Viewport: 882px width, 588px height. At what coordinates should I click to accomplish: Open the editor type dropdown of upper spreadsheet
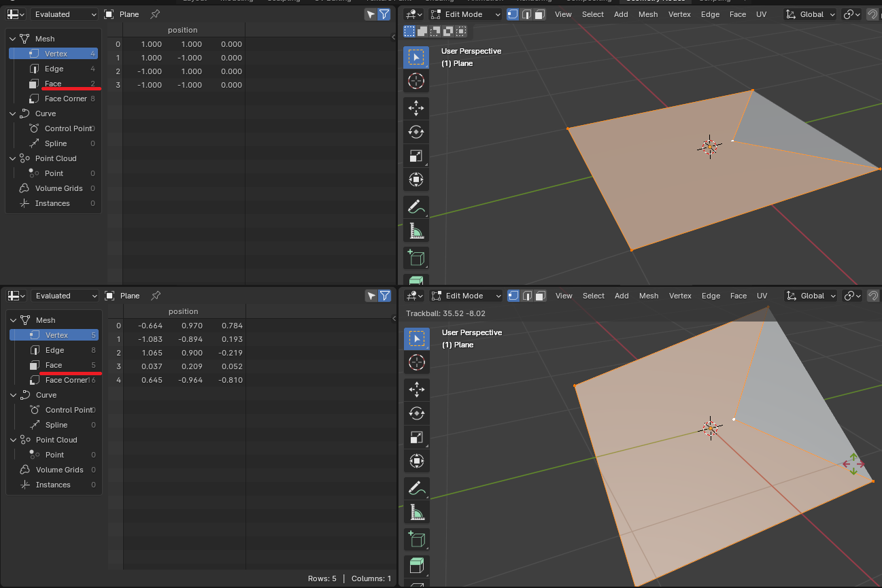point(16,14)
